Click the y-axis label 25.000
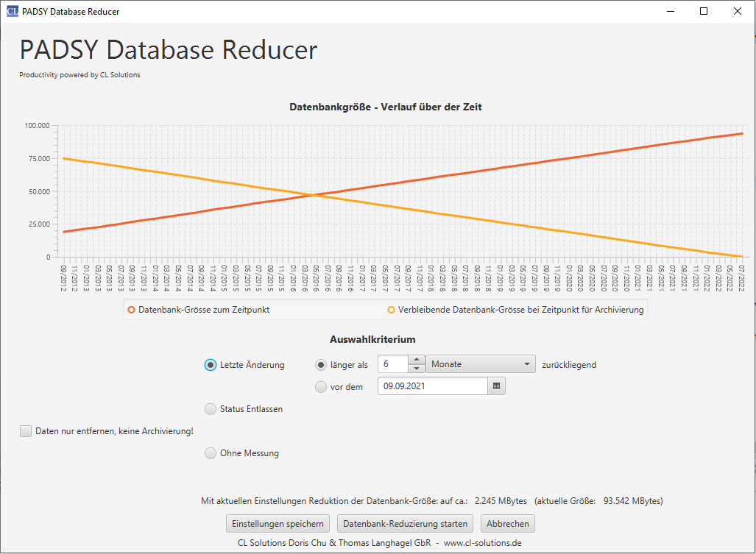Viewport: 756px width, 554px height. click(x=39, y=224)
